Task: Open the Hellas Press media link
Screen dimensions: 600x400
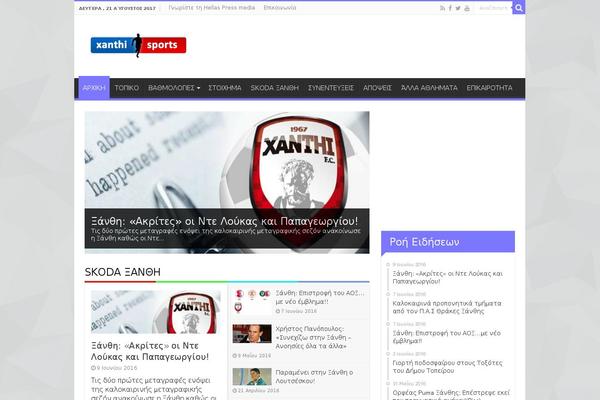Action: click(x=212, y=8)
